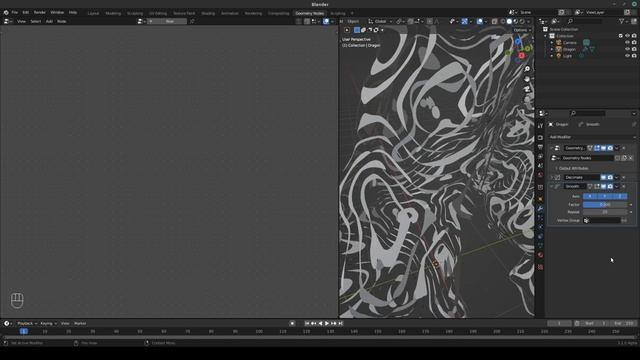Select rendered viewport shading mode

click(522, 21)
